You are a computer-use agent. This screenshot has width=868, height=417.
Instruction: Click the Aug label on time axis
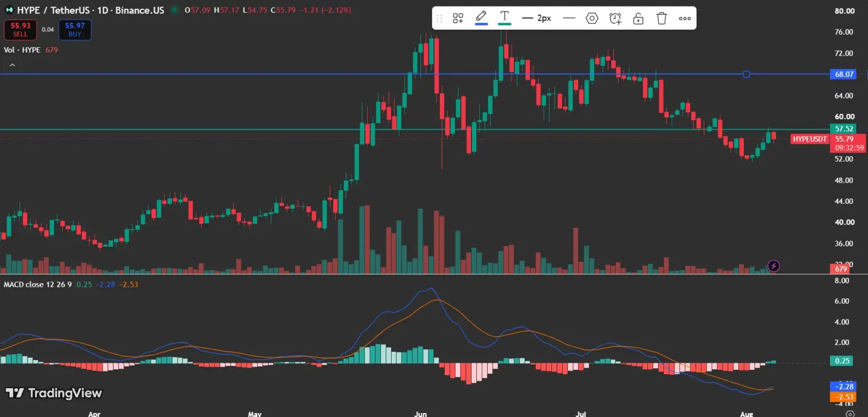[x=746, y=413]
